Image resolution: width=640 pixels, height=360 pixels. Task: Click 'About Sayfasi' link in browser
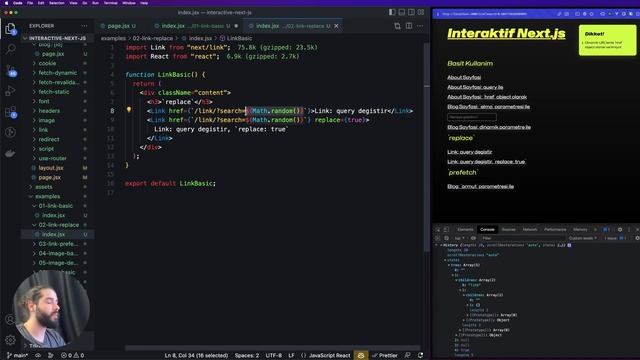click(464, 77)
